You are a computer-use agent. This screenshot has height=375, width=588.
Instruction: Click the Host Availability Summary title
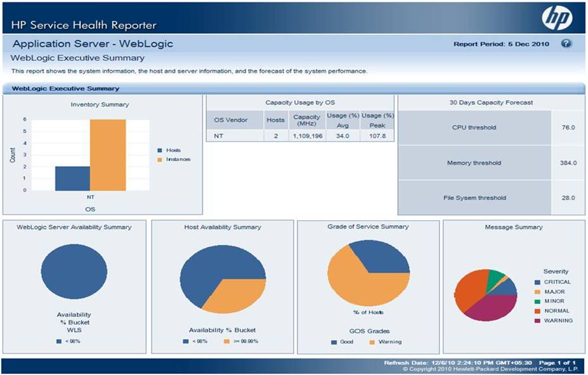pyautogui.click(x=223, y=227)
